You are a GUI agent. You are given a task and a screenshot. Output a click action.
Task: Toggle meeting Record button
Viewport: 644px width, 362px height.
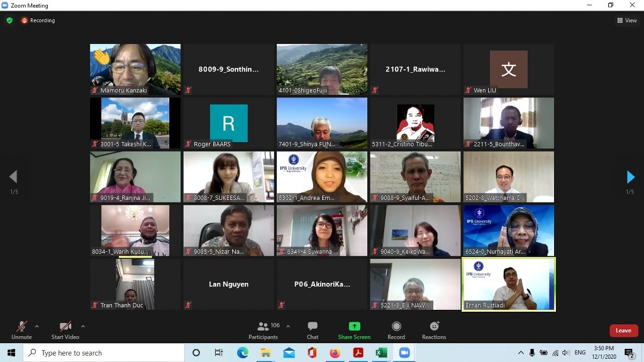click(x=396, y=330)
